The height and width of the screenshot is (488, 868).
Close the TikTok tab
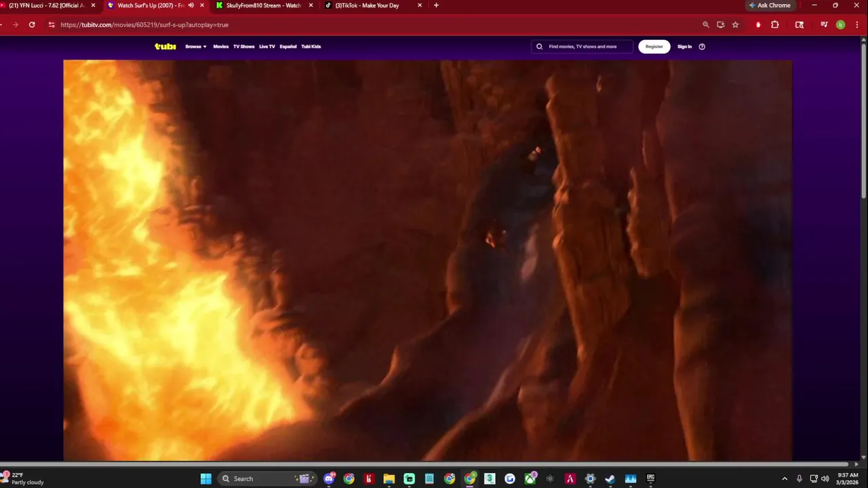click(x=420, y=5)
